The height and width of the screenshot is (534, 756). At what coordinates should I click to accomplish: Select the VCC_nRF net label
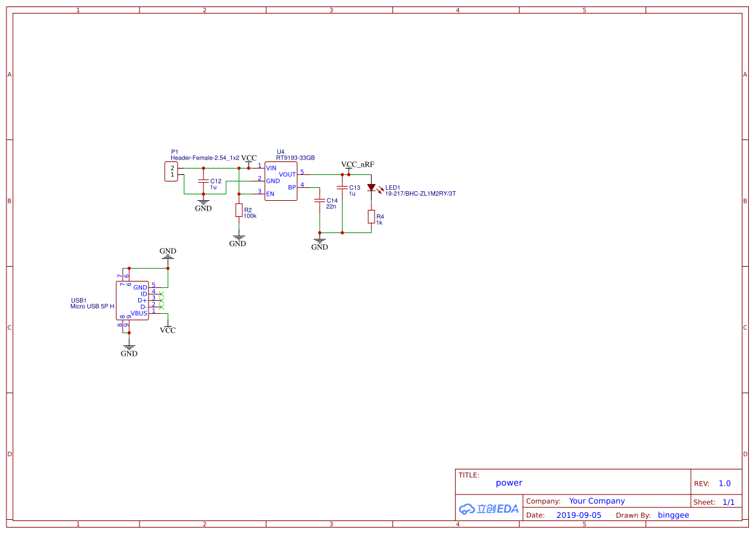coord(357,165)
